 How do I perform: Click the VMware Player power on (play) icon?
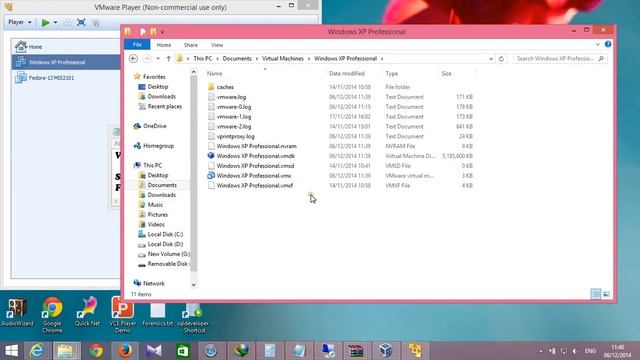(46, 22)
